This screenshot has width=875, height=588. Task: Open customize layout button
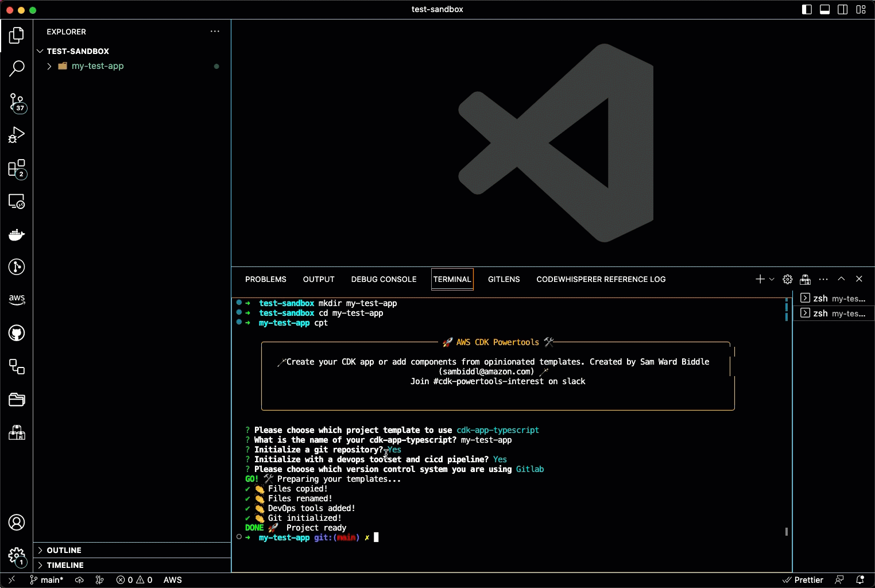pos(861,9)
